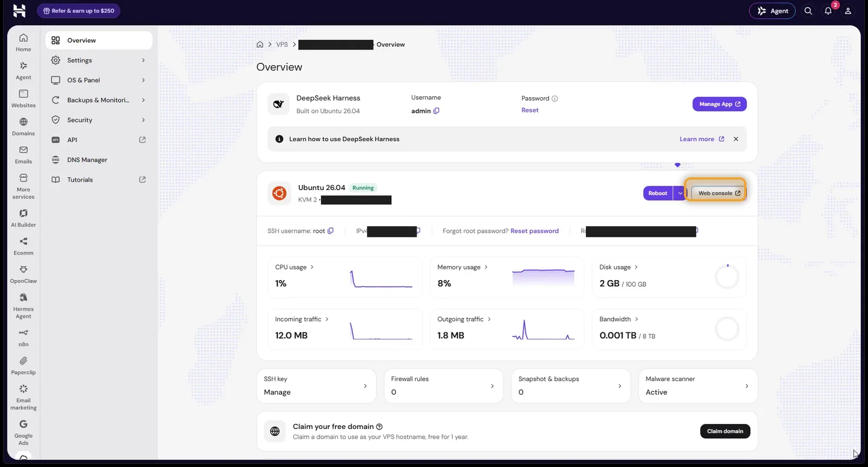The width and height of the screenshot is (868, 467).
Task: Open AI Builder sidebar icon
Action: coord(23,218)
